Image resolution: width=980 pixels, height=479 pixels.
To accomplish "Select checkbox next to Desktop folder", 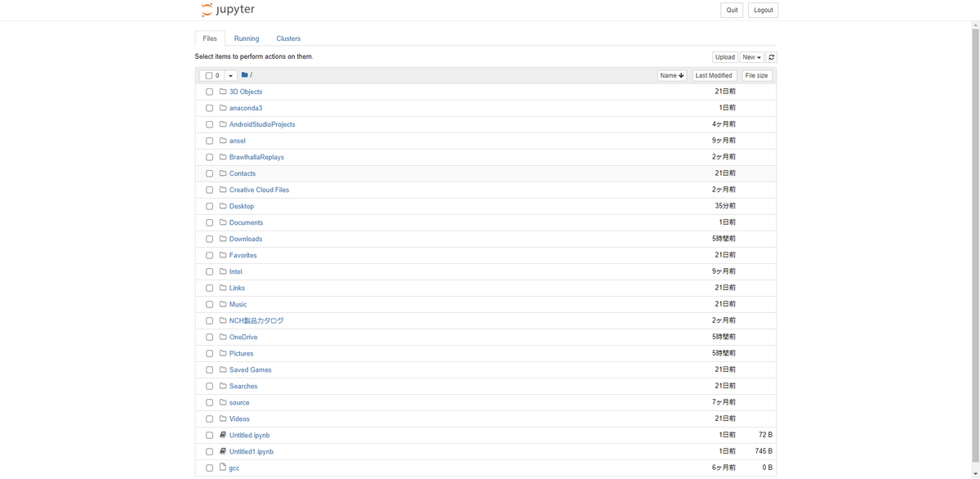I will click(209, 206).
